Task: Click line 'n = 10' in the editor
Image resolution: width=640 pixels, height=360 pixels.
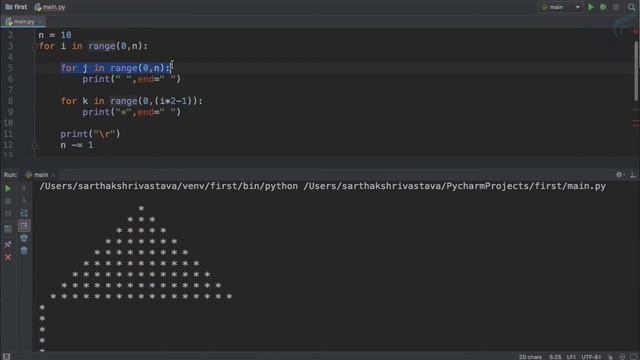Action: point(55,35)
